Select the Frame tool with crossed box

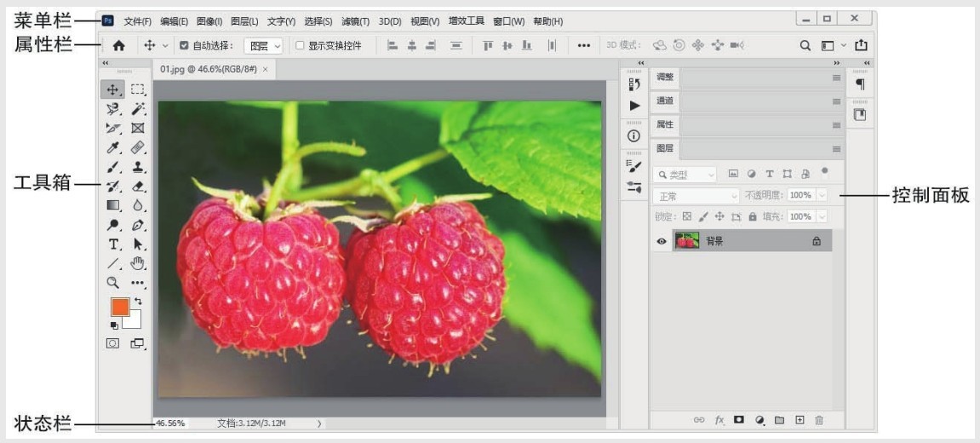137,129
